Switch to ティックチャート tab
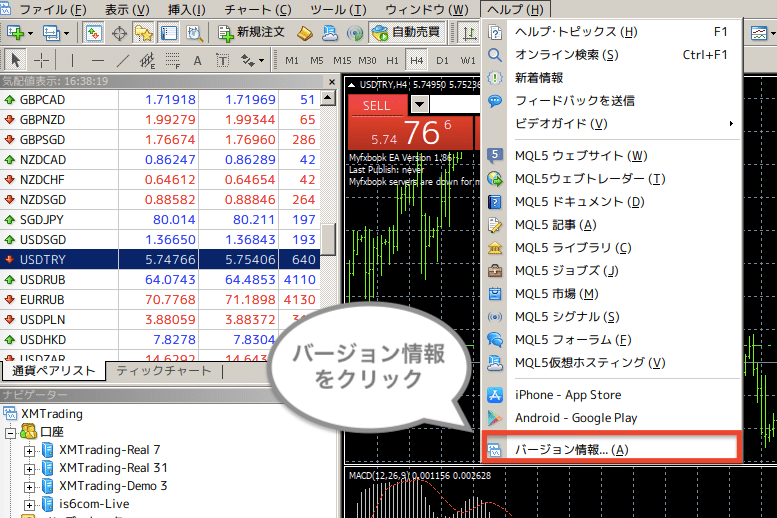Image resolution: width=777 pixels, height=518 pixels. pos(164,371)
